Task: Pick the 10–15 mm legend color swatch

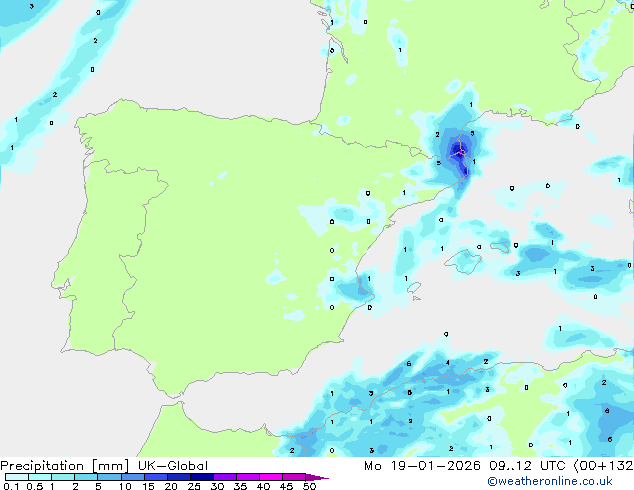Action: 132,477
